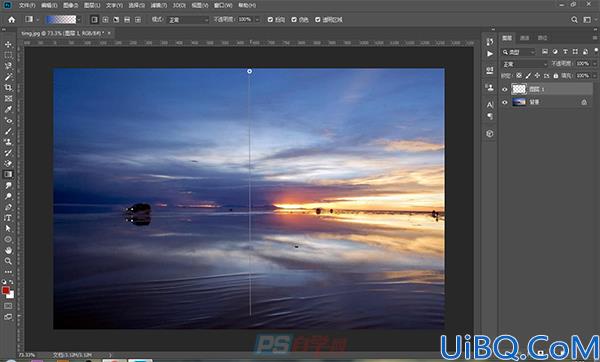The image size is (600, 362).
Task: Select the Zoom tool
Action: [x=8, y=261]
